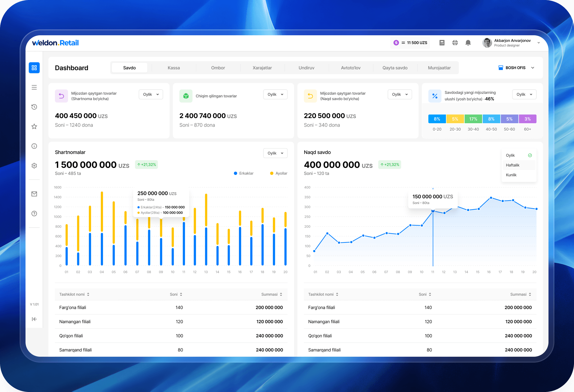574x392 pixels.
Task: Open the settings gear icon in sidebar
Action: click(x=34, y=166)
